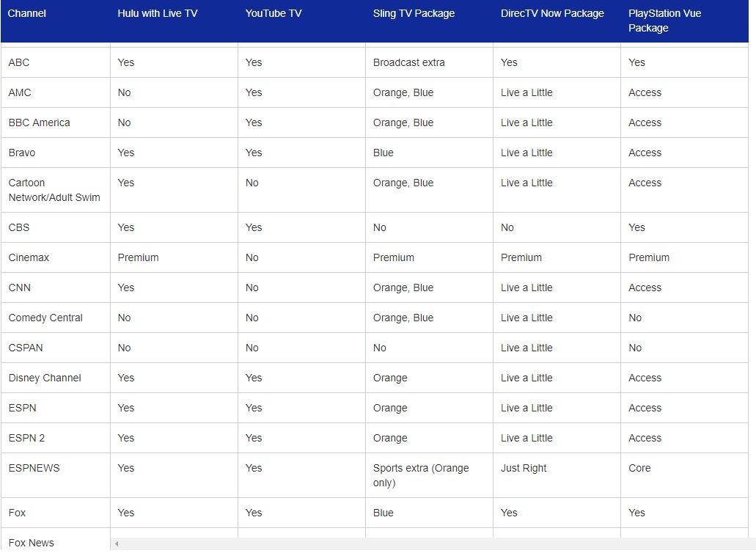Select "Orange, Blue" in the CNN row

[x=403, y=288]
